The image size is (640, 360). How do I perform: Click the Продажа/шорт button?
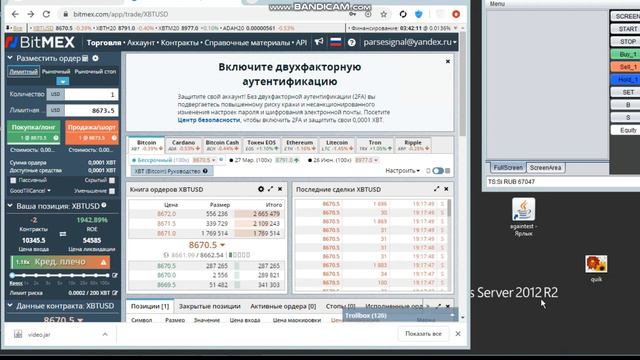[92, 132]
